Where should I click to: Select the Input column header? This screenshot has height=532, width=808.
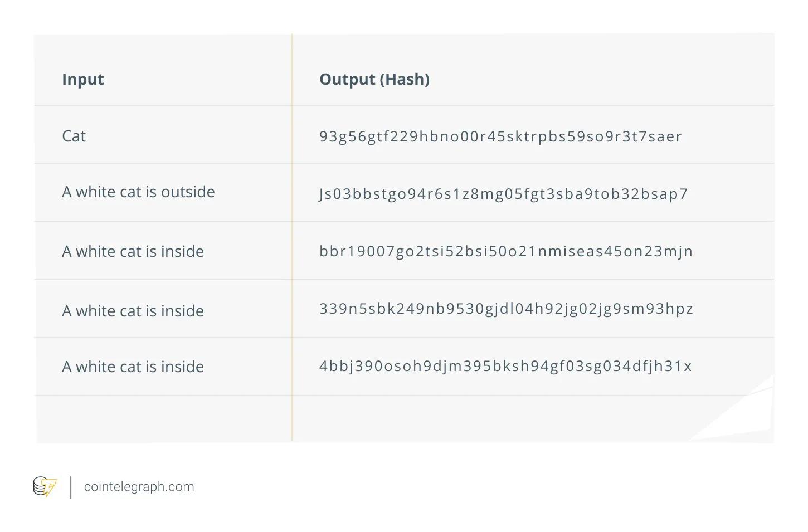pos(82,79)
